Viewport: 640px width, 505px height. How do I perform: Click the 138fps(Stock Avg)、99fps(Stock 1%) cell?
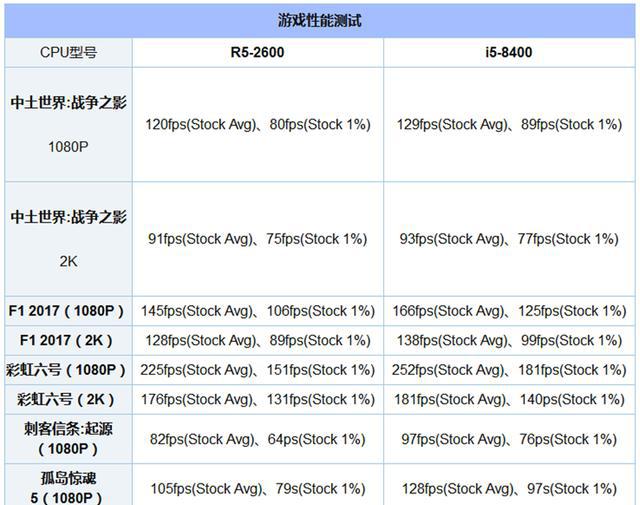(x=509, y=340)
